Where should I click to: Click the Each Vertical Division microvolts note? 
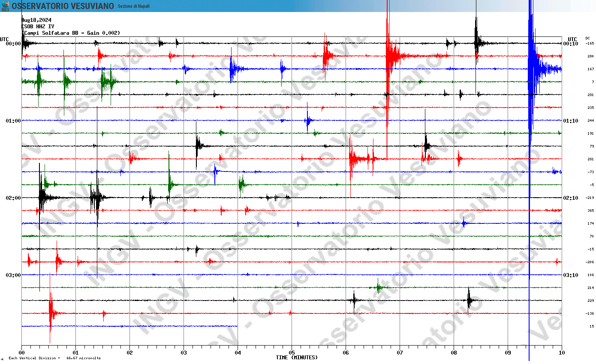point(54,358)
